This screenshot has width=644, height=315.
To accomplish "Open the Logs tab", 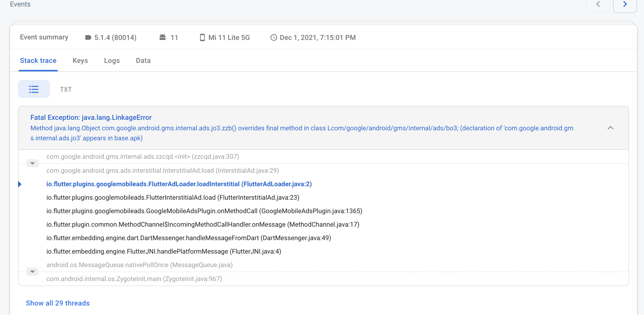I will 112,60.
